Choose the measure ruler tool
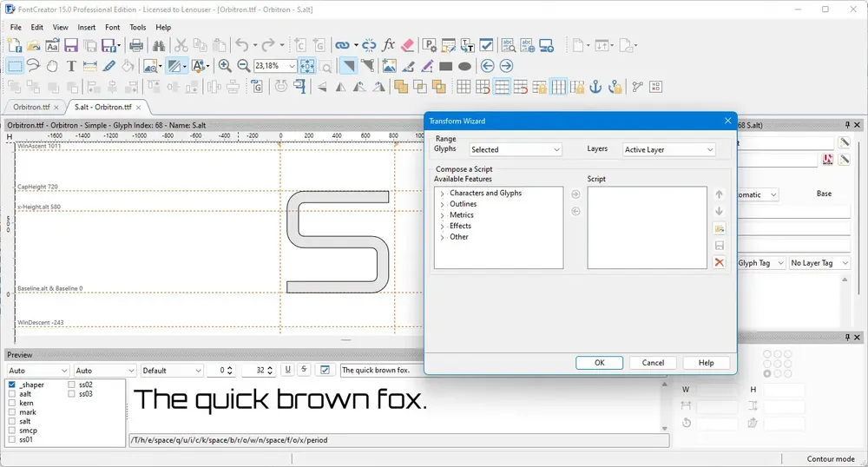Viewport: 868px width, 467px height. pos(89,66)
